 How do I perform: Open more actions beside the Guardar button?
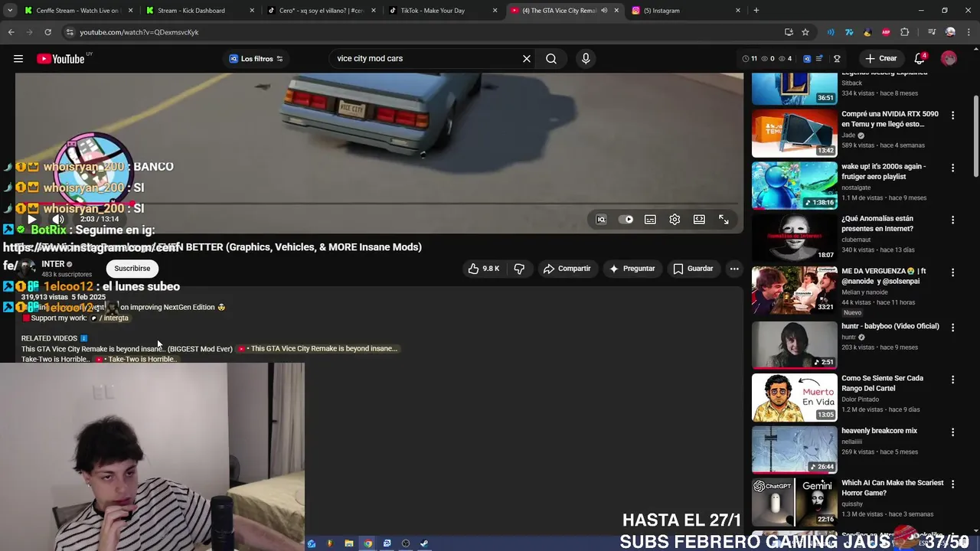pyautogui.click(x=734, y=269)
